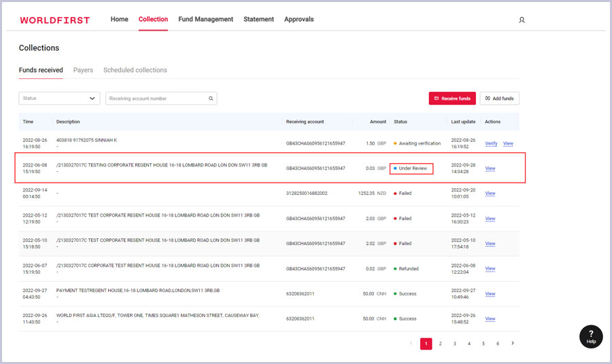
Task: Switch to Scheduled collections tab
Action: coord(135,70)
